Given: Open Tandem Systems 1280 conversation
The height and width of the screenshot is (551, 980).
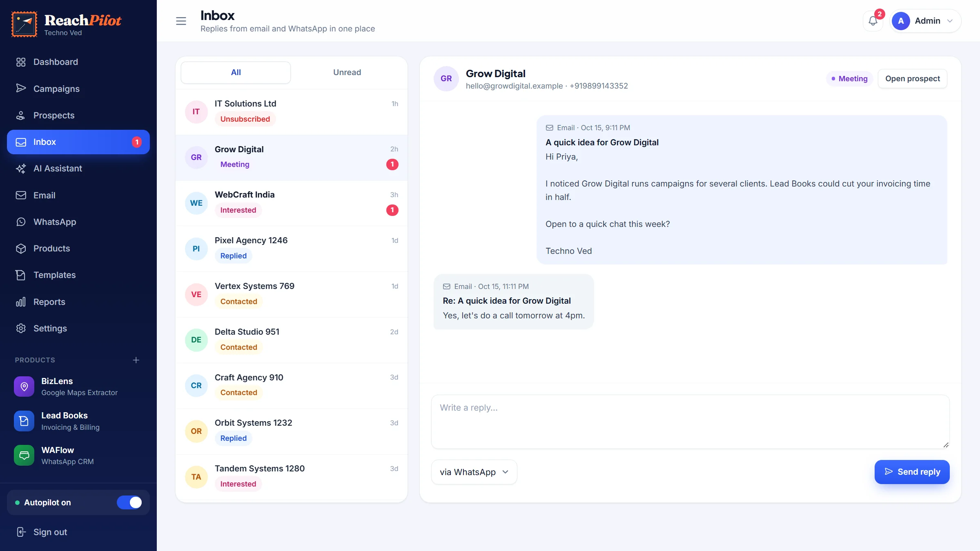Looking at the screenshot, I should (x=292, y=477).
